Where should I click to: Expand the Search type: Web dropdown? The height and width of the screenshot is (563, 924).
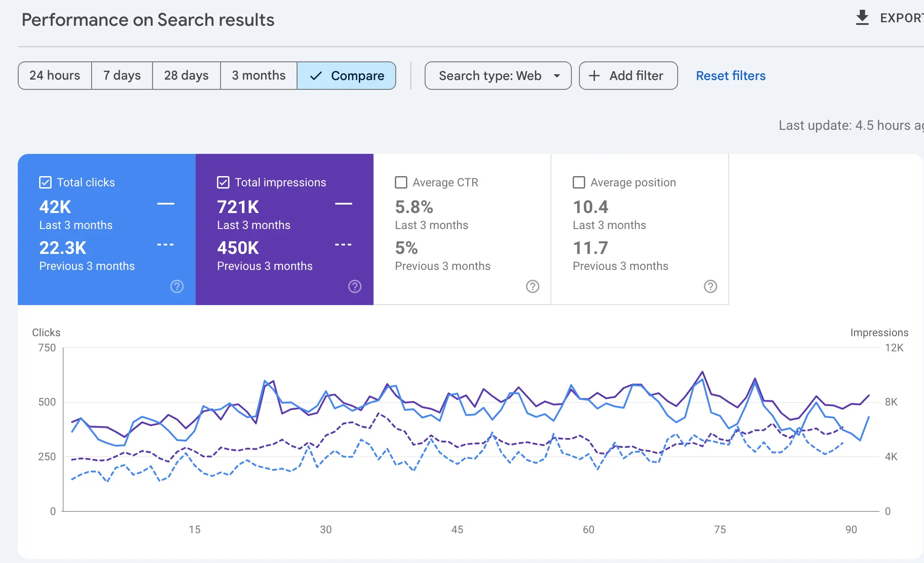click(490, 76)
